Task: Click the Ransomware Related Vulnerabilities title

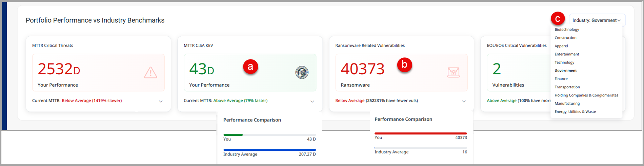Action: [370, 45]
